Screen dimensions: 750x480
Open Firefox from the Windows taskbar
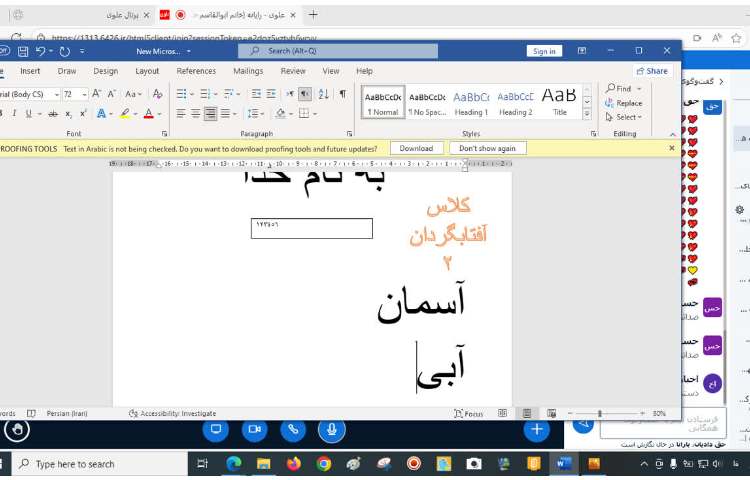(293, 464)
